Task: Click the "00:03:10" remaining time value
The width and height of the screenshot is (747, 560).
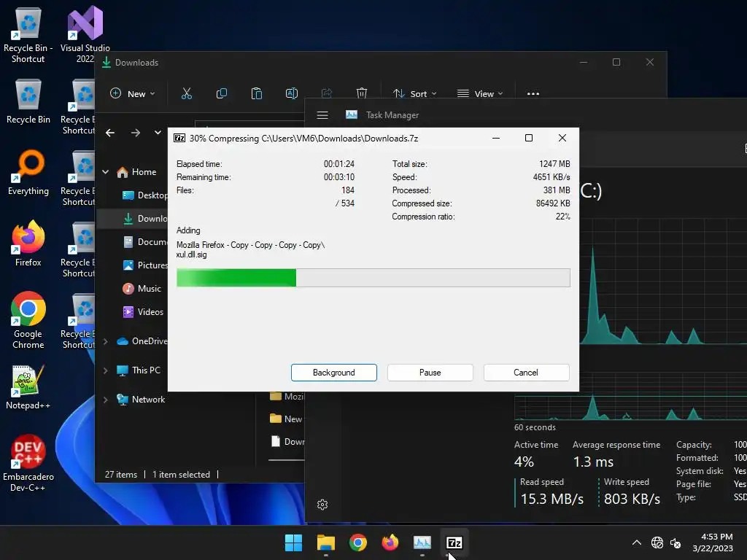Action: (x=338, y=177)
